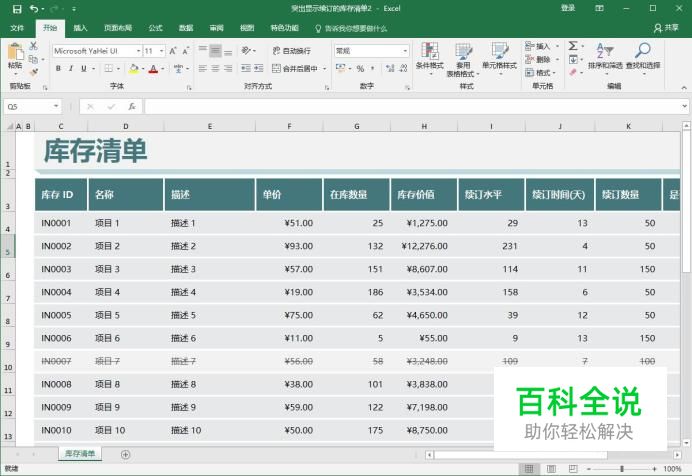Toggle Underline formatting
Viewport: 692px width, 476px height.
click(83, 68)
